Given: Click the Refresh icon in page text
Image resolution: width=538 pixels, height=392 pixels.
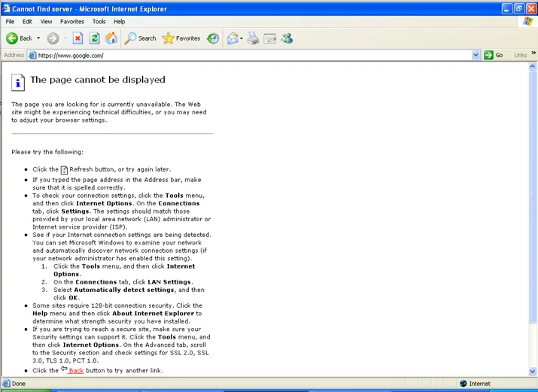Looking at the screenshot, I should click(64, 170).
